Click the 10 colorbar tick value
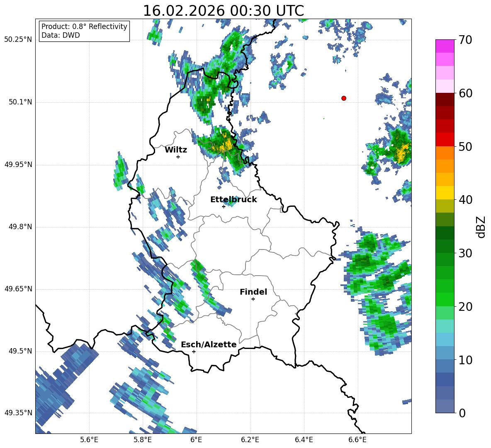The width and height of the screenshot is (491, 448). pos(465,360)
